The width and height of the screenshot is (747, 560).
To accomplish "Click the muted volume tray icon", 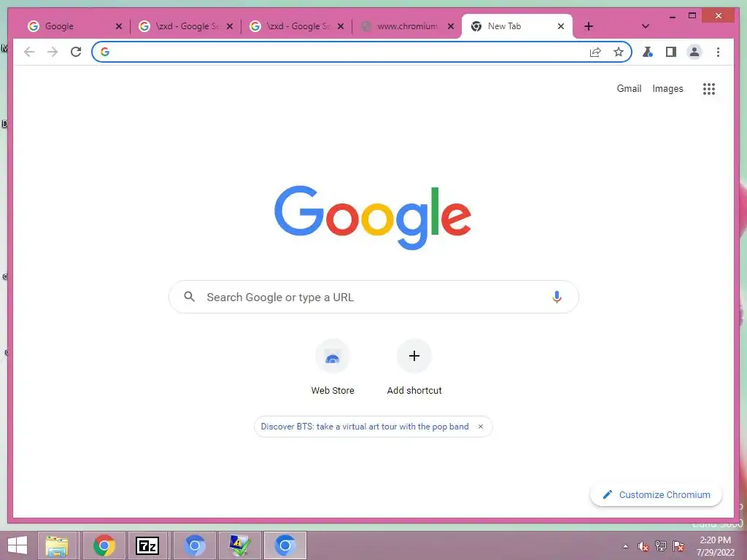I will point(643,546).
